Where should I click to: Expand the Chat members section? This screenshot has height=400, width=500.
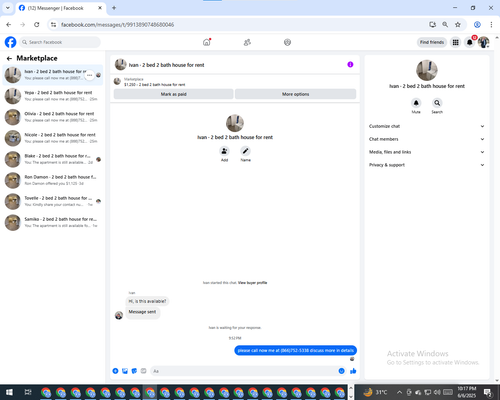(426, 139)
